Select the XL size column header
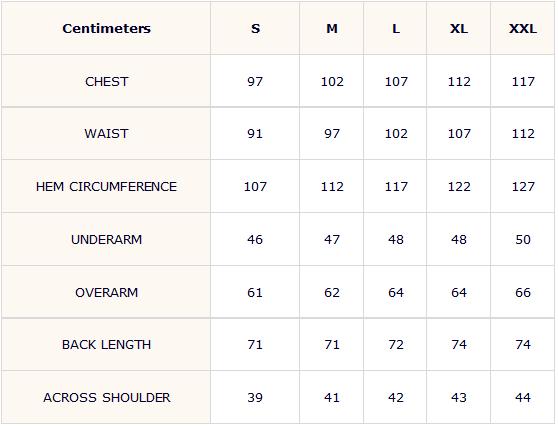Screen dimensions: 558x427 (x=459, y=28)
